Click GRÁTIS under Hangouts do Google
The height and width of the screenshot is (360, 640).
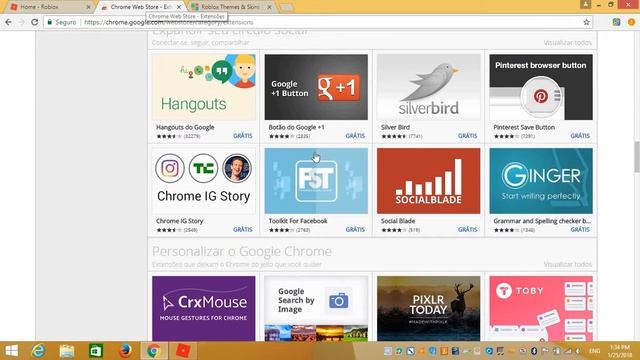pyautogui.click(x=243, y=136)
